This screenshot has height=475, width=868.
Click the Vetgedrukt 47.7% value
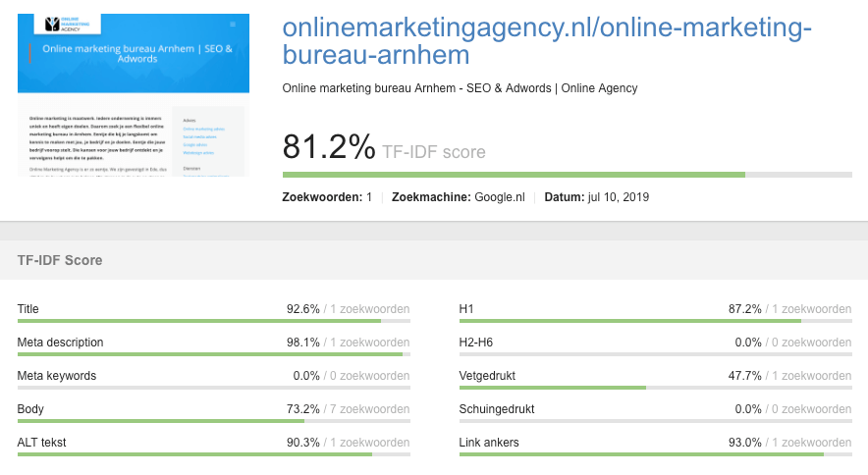pos(744,375)
